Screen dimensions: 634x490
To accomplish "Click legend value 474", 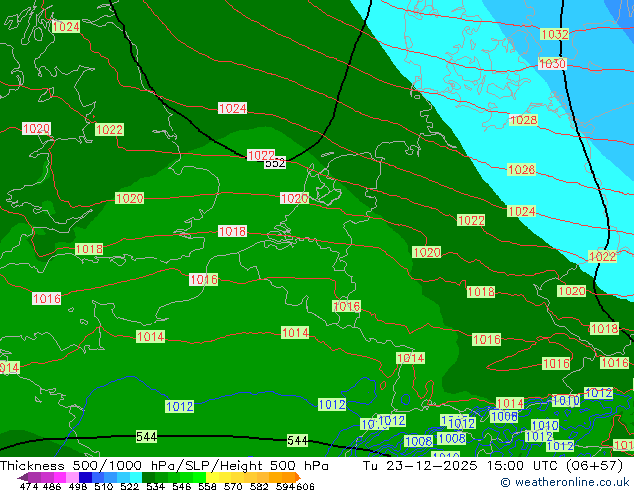I will pos(29,486).
